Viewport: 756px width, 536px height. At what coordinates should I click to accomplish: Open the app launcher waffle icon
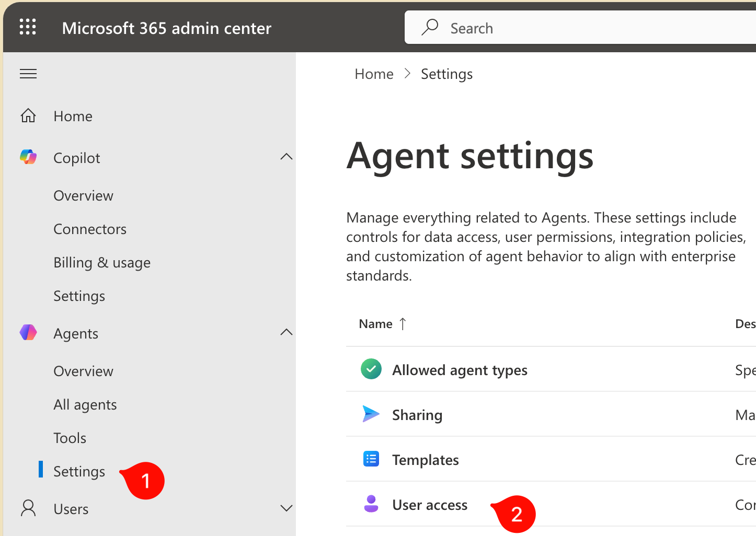28,27
